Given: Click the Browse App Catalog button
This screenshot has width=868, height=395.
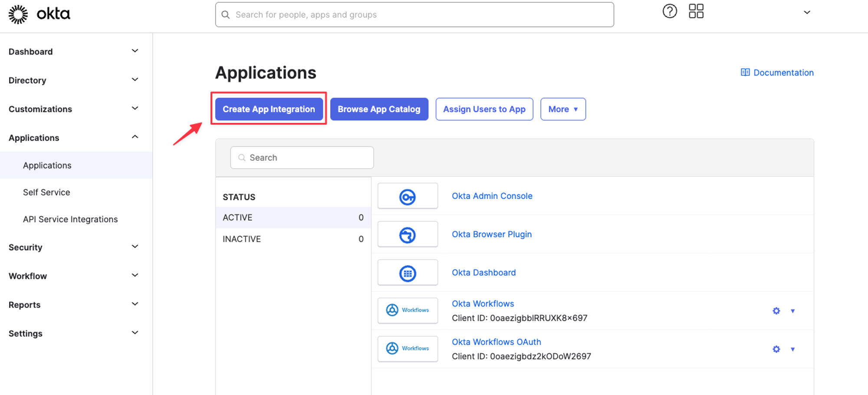Looking at the screenshot, I should [379, 109].
